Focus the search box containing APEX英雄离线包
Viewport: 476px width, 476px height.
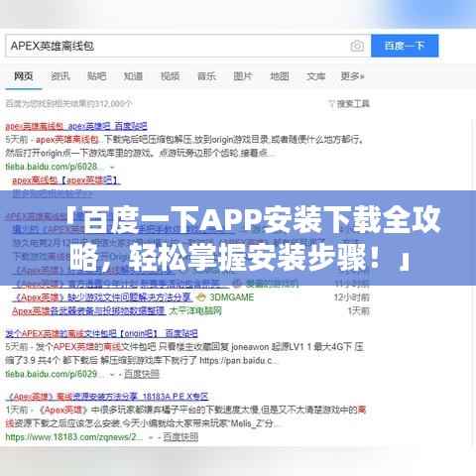tap(187, 46)
